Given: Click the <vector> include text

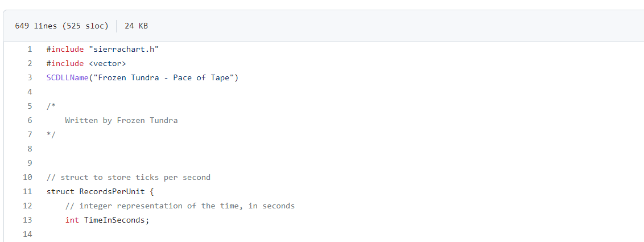Looking at the screenshot, I should pos(107,63).
